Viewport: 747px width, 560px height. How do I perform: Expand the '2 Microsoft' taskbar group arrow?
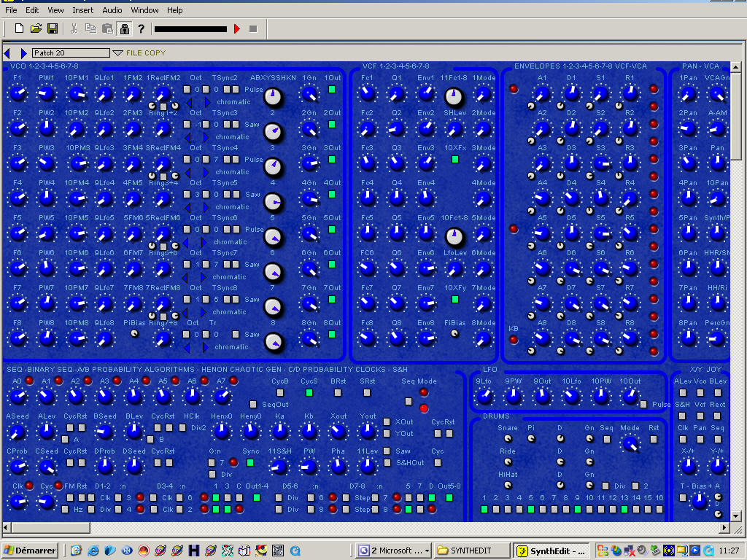pyautogui.click(x=427, y=551)
